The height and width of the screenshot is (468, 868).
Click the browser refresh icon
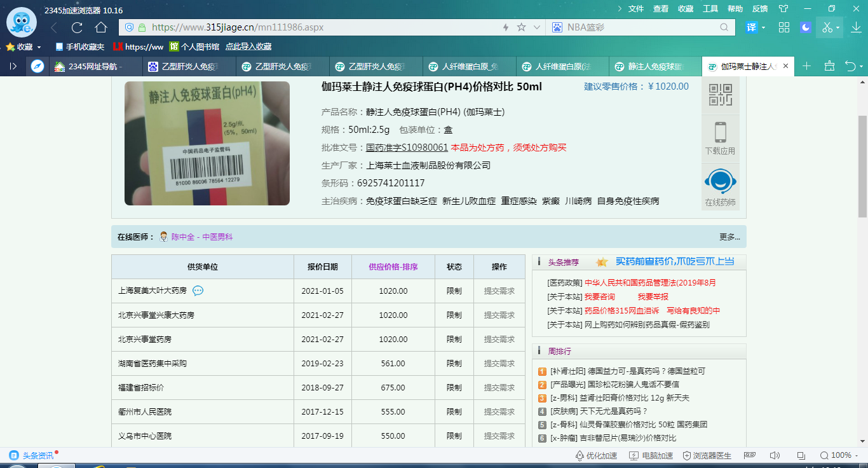point(77,27)
